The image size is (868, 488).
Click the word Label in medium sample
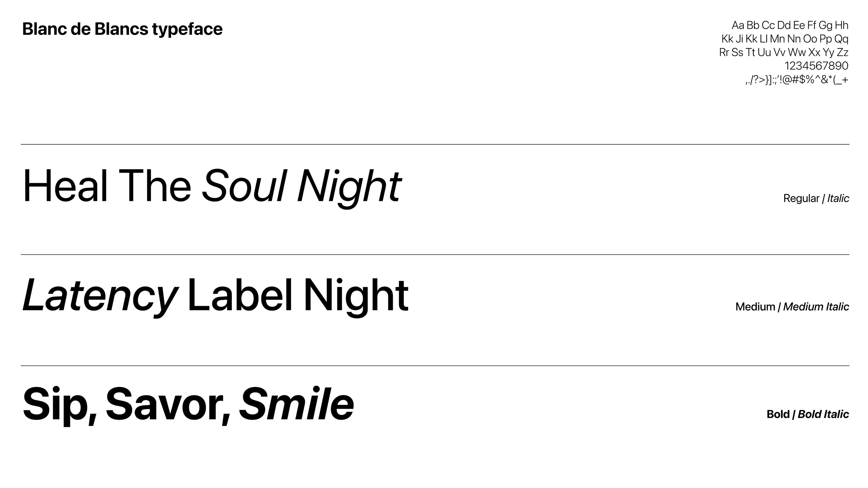[239, 294]
